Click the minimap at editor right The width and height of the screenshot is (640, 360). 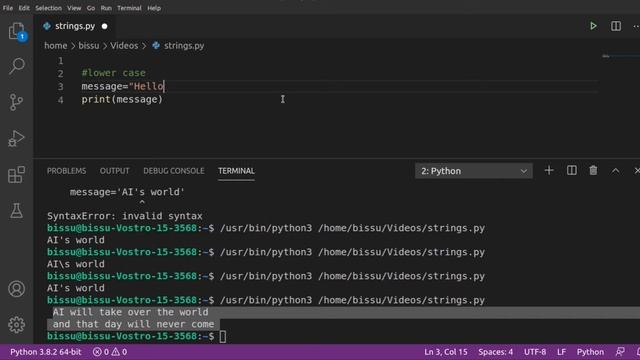[620, 56]
